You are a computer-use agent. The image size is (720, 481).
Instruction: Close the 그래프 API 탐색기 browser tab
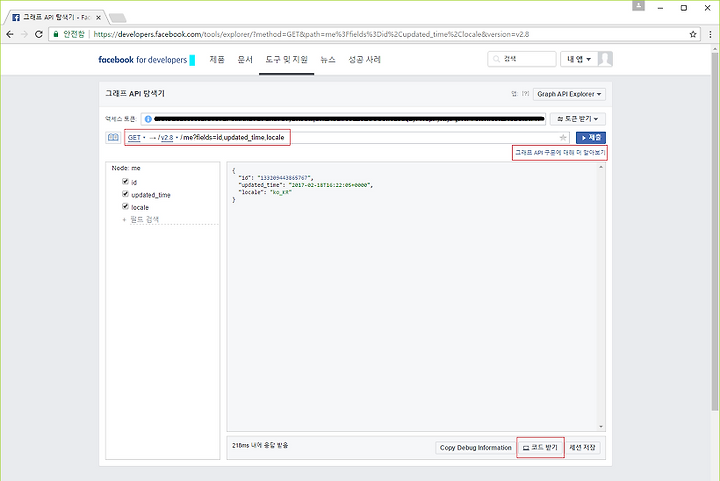98,17
